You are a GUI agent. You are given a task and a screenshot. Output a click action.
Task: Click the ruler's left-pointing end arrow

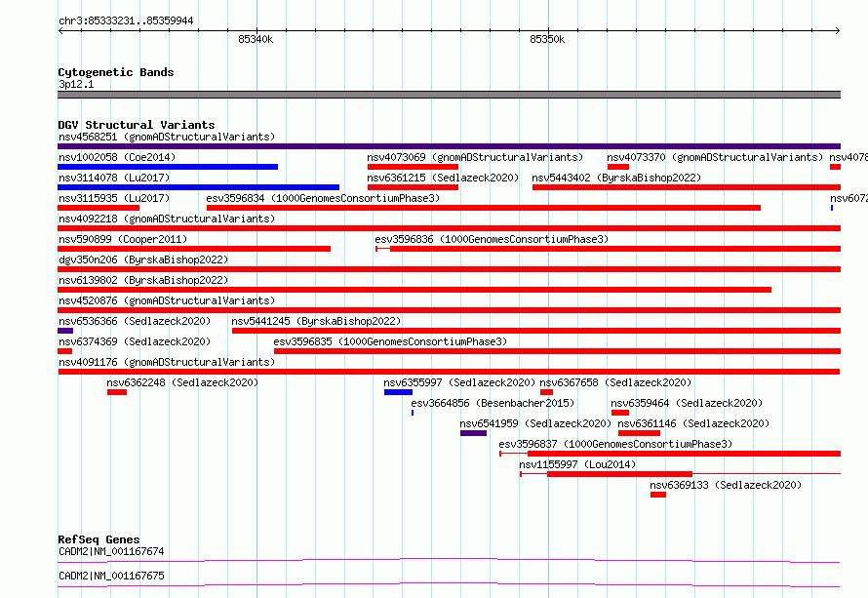[x=60, y=30]
